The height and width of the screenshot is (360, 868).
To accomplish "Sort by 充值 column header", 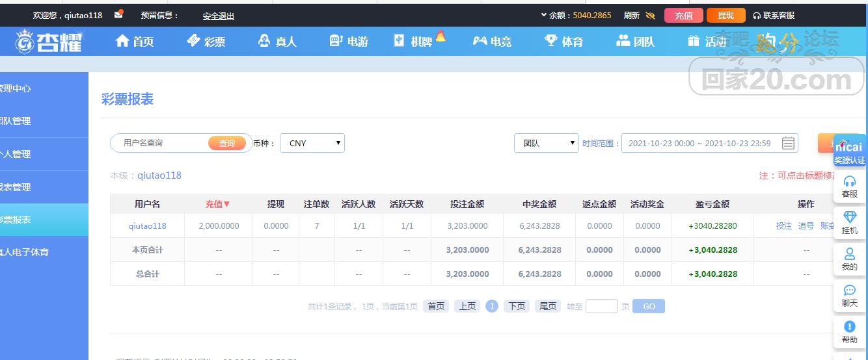I will click(219, 204).
